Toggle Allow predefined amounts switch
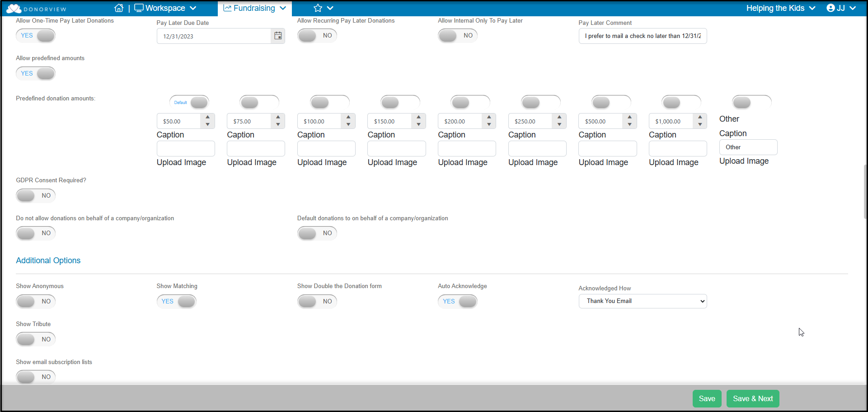 pyautogui.click(x=36, y=73)
